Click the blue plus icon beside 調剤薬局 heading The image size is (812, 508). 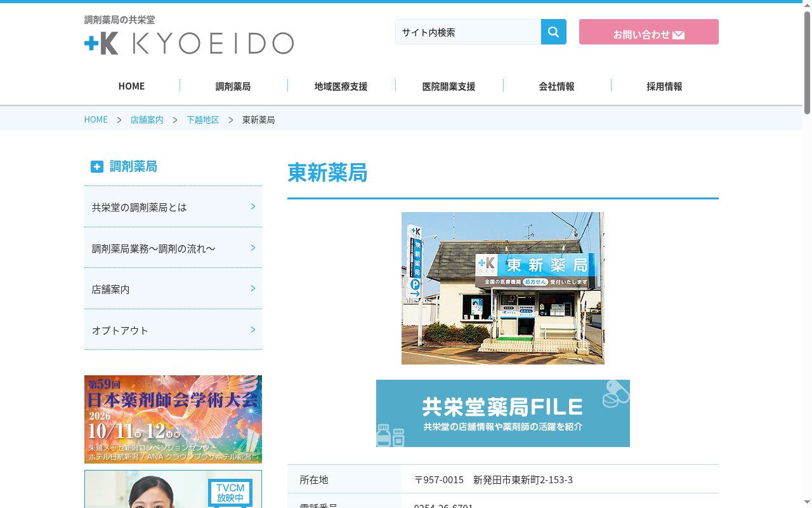[x=96, y=166]
